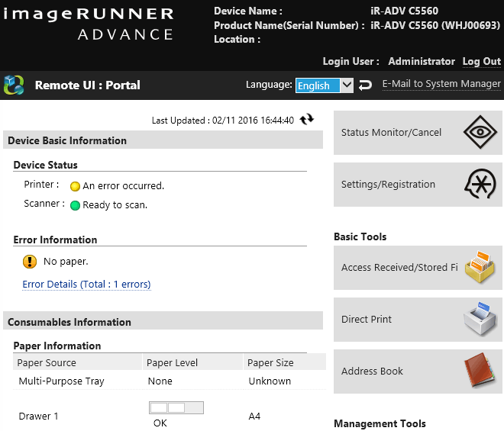Open the Status Monitor/Cancel button
The height and width of the screenshot is (431, 504).
(x=418, y=133)
